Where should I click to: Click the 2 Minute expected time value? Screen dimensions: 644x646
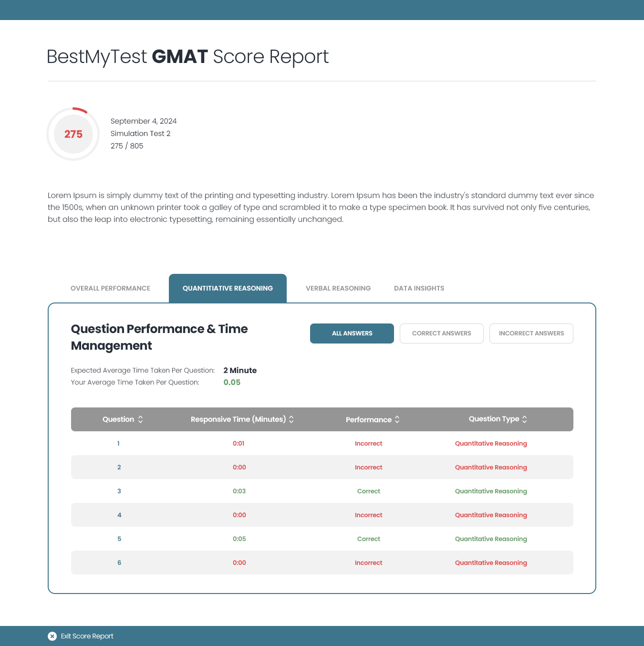click(x=240, y=370)
